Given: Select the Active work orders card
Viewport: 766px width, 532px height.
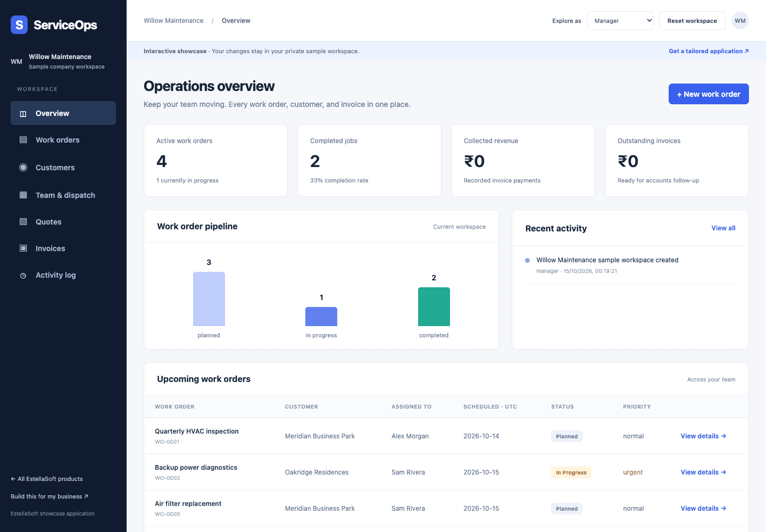Looking at the screenshot, I should pyautogui.click(x=215, y=161).
